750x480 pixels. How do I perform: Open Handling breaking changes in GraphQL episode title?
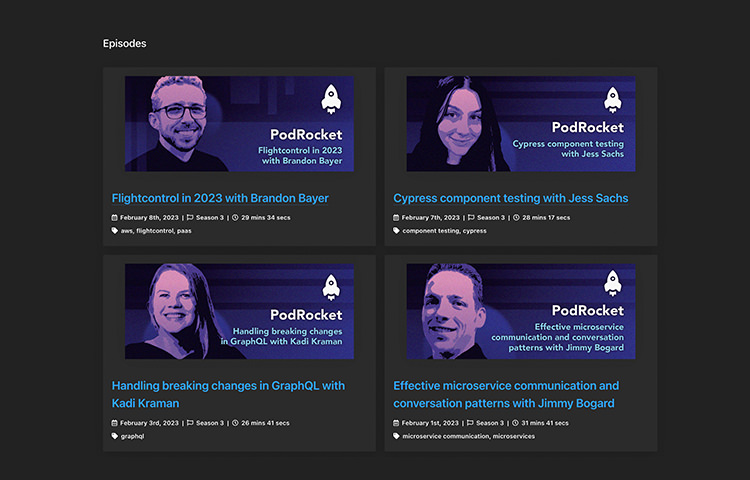point(228,394)
